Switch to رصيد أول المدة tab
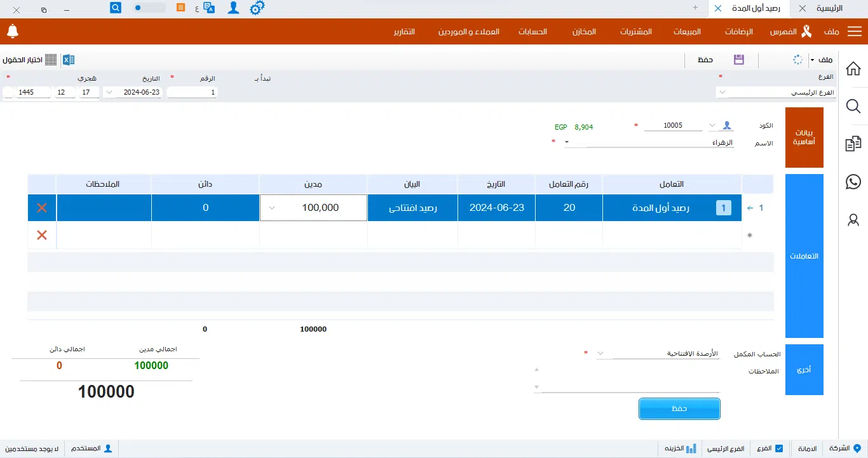868x458 pixels. click(755, 8)
